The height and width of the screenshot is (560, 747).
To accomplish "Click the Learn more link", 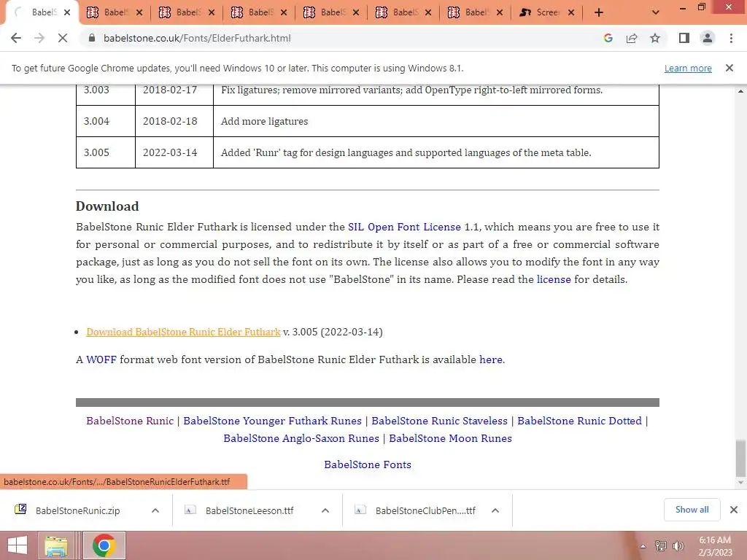I will click(x=688, y=68).
